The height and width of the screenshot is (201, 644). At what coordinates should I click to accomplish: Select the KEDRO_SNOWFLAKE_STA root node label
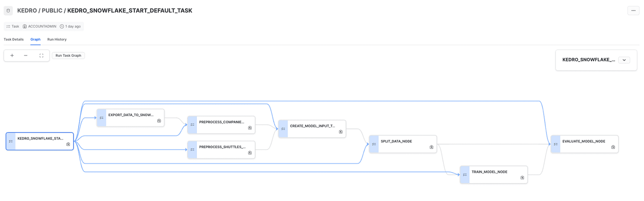[x=40, y=138]
